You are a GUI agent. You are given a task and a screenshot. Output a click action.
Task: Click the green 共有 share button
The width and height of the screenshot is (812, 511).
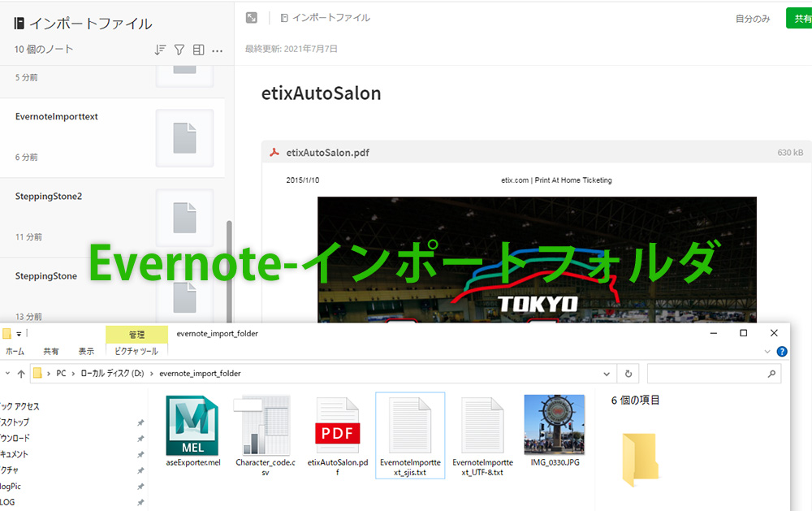click(x=798, y=19)
